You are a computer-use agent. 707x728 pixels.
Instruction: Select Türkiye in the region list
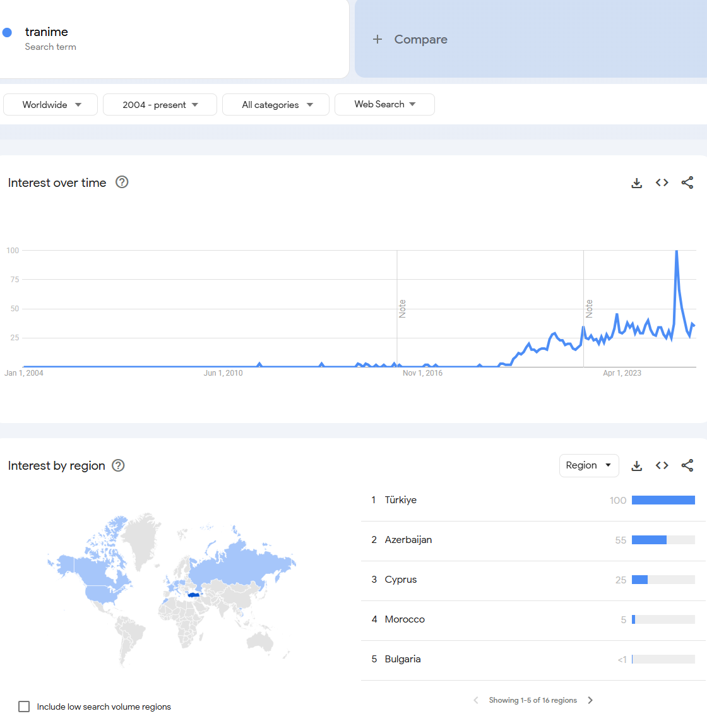coord(533,501)
